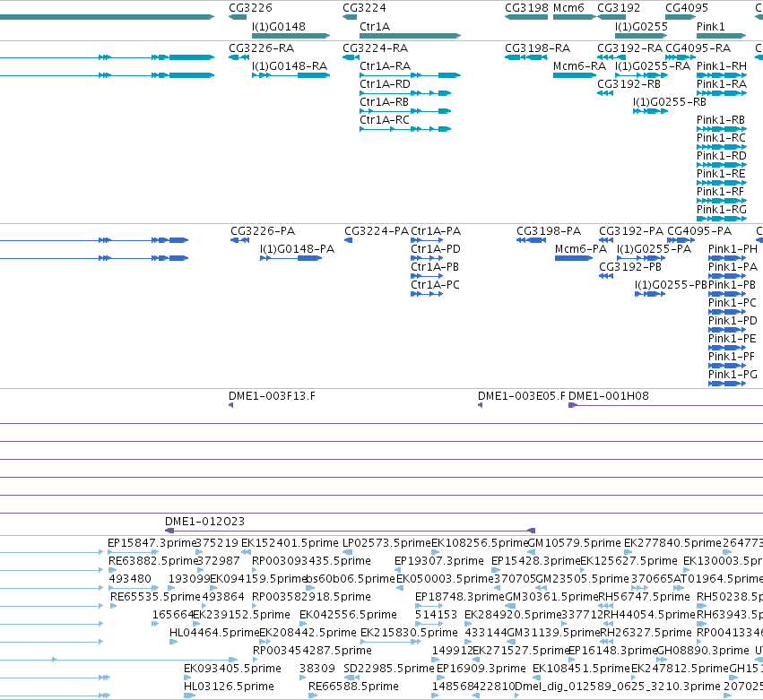Select the Ctr1A-RB transcript label
763x700 pixels.
384,102
